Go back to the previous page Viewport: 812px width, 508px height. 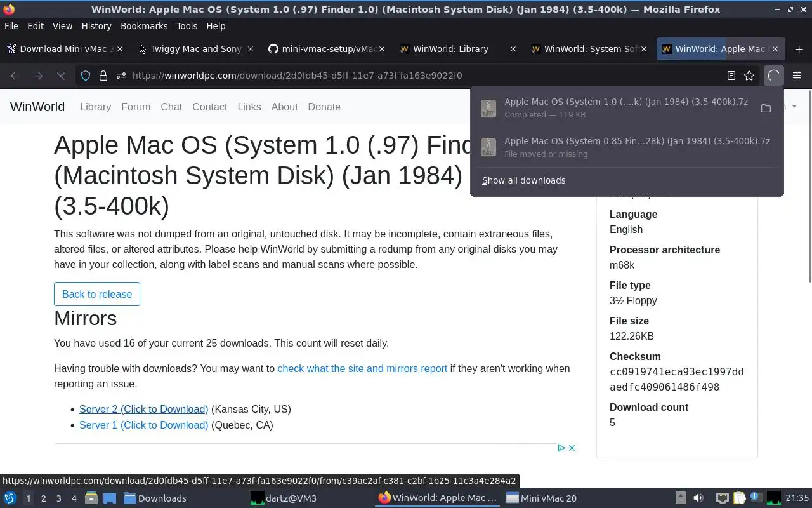tap(15, 76)
